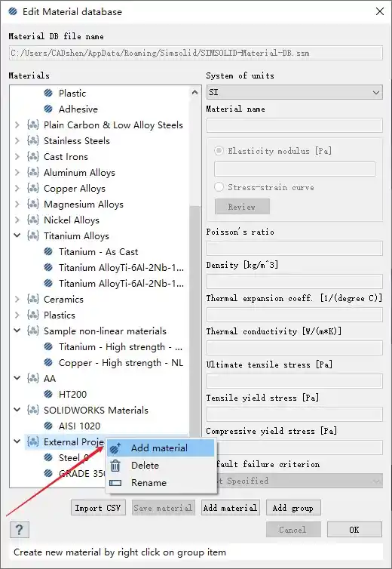392x569 pixels.
Task: Click the SOLIDWORKS Materials group icon
Action: click(33, 410)
